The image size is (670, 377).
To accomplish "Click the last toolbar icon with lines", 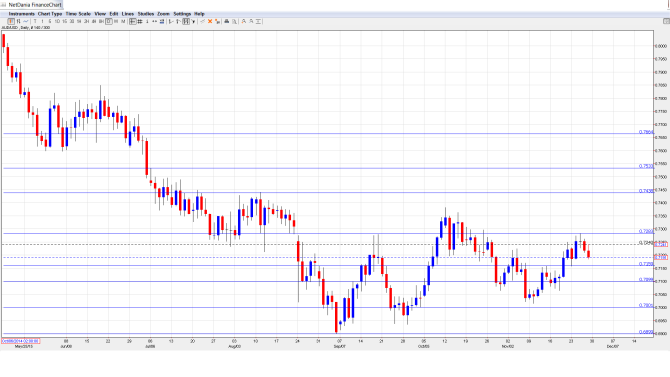I will click(x=258, y=21).
